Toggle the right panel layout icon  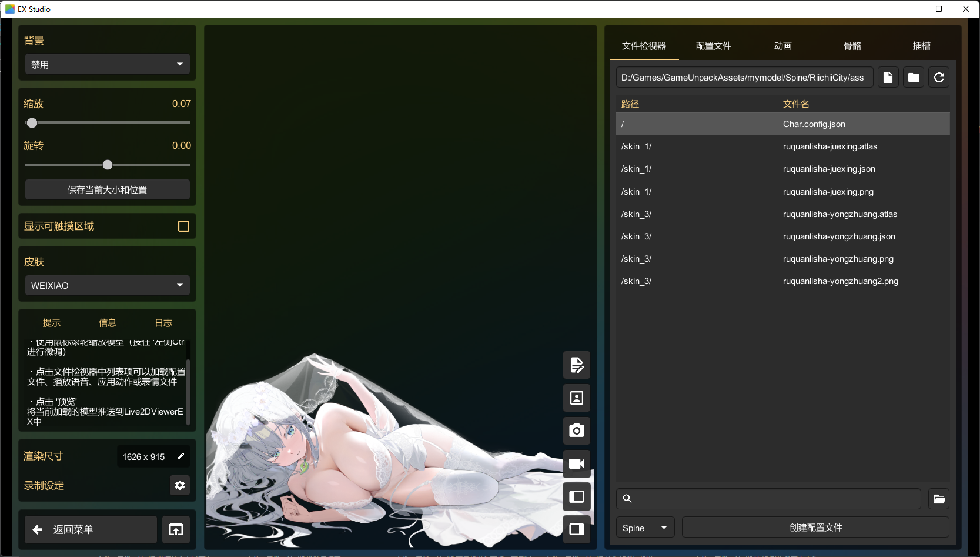click(577, 529)
